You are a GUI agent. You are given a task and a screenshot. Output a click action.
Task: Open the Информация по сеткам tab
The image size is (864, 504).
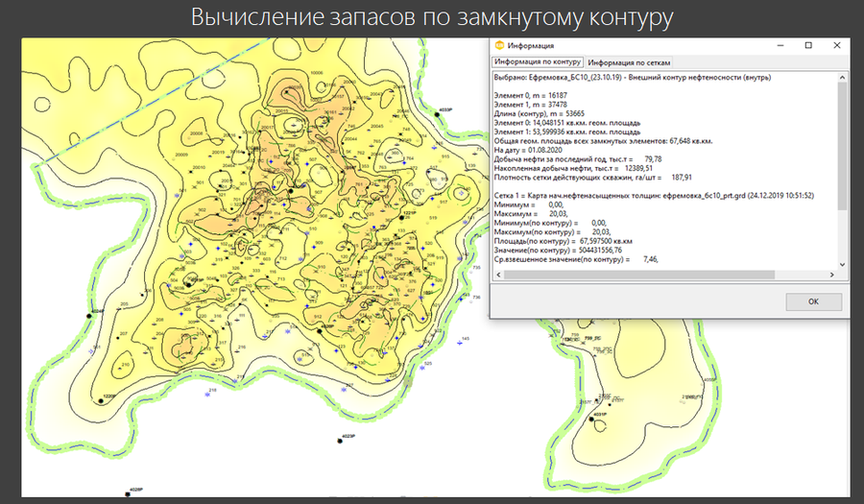[x=629, y=62]
